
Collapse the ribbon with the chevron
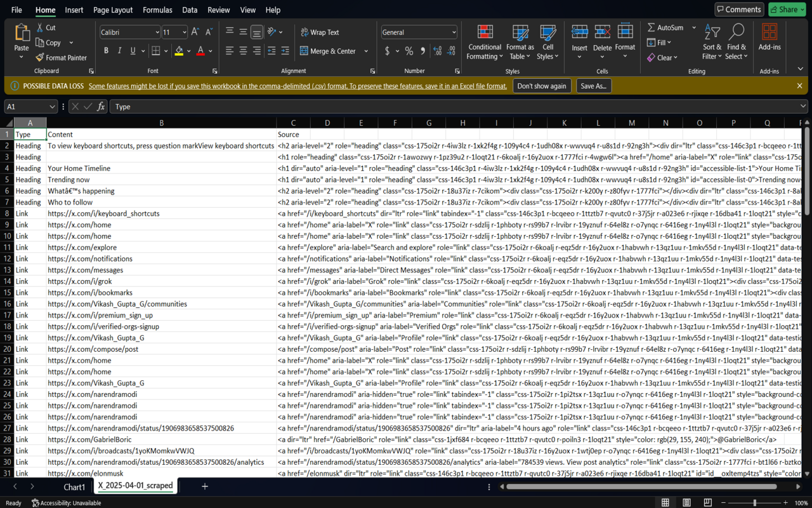tap(801, 69)
